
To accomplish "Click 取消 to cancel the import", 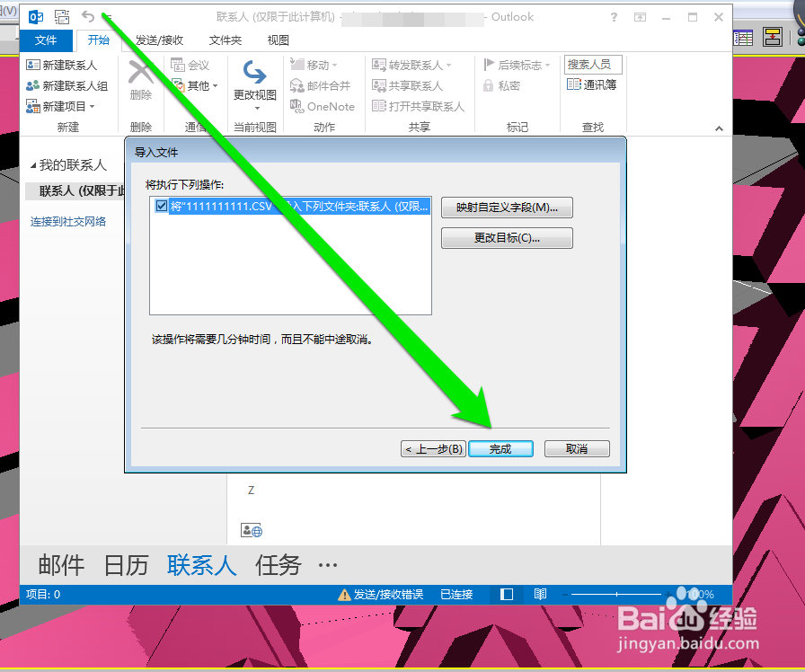I will pyautogui.click(x=577, y=448).
